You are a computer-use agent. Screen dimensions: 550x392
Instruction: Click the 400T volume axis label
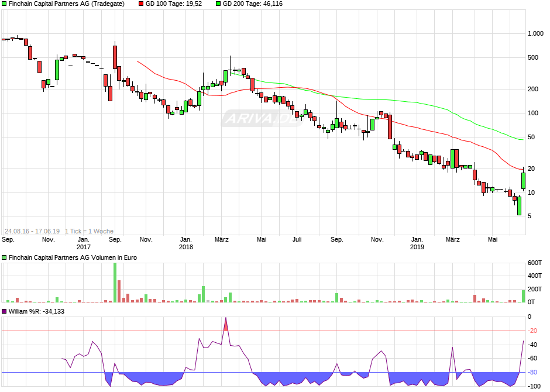click(x=535, y=276)
